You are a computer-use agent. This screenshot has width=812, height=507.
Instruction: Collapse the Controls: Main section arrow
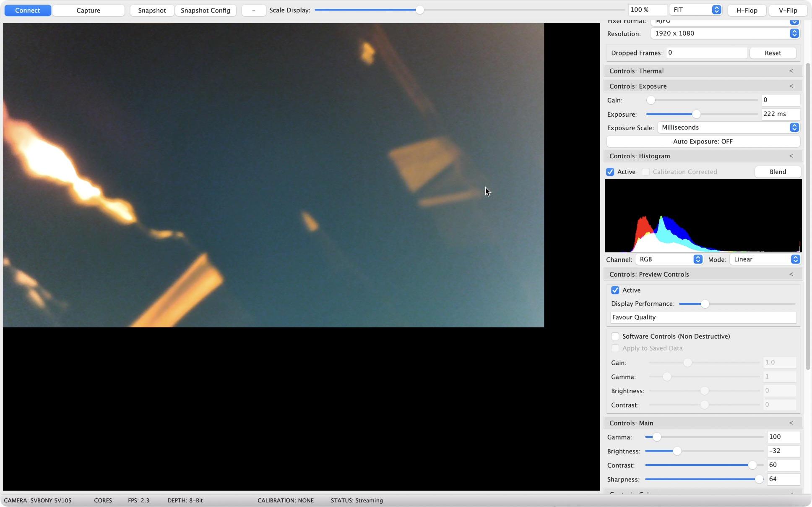click(x=791, y=423)
